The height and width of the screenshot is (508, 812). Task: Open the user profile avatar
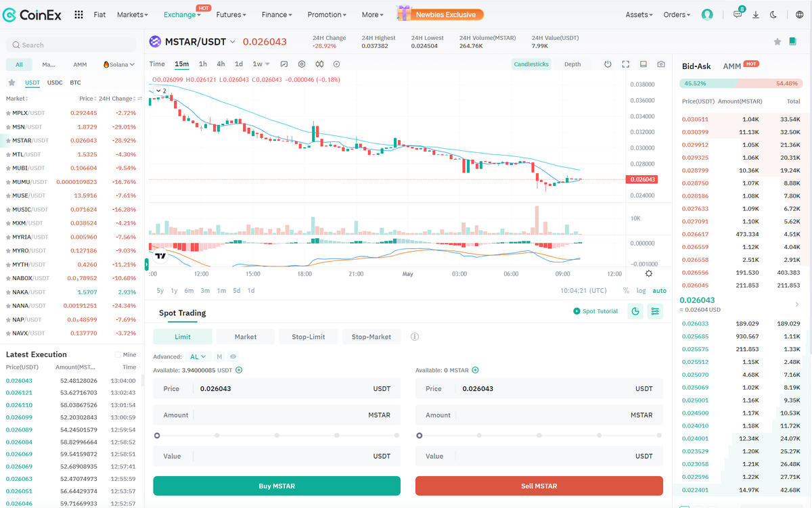tap(707, 14)
